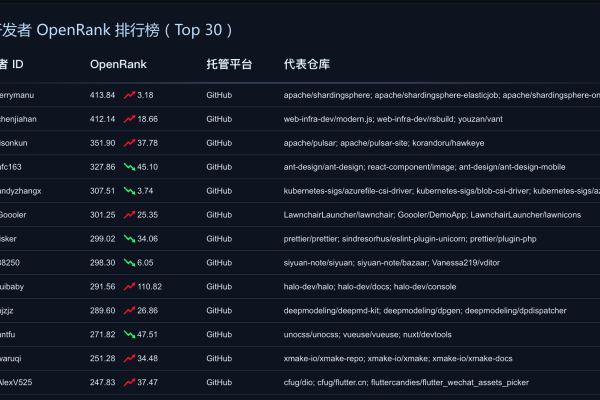Click the web-infra-dev/modern.js repositories cell
This screenshot has height=400, width=600.
click(x=393, y=119)
